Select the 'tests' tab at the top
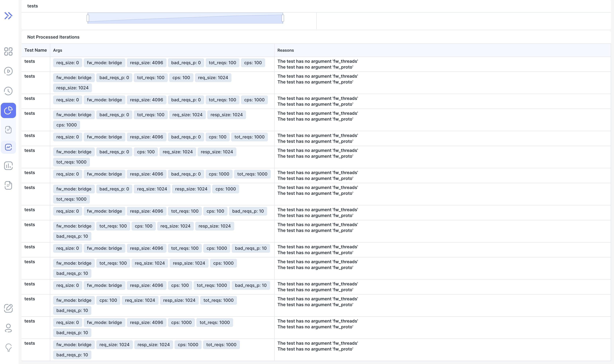 pyautogui.click(x=33, y=6)
